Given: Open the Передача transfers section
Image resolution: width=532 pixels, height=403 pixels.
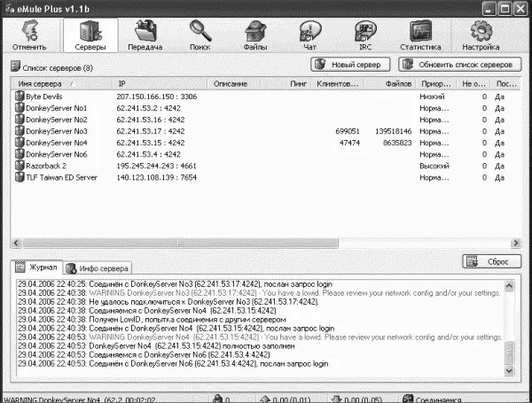Looking at the screenshot, I should [145, 35].
